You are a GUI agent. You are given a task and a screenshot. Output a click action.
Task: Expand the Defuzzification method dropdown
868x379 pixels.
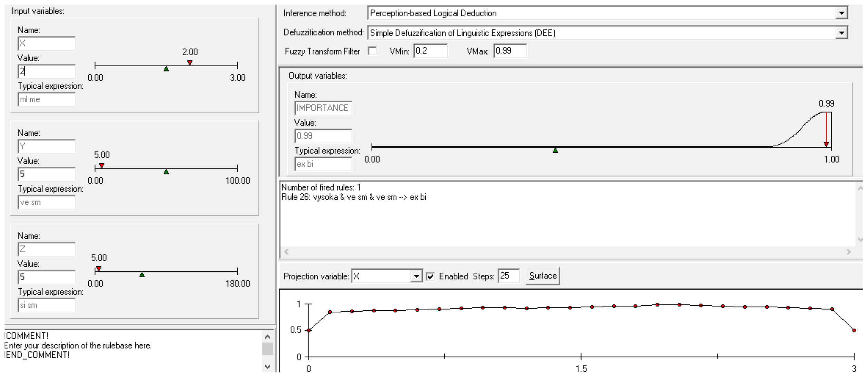[841, 33]
